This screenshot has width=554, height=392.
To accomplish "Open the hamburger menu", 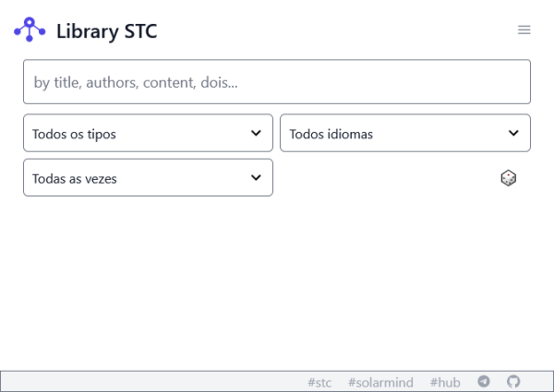I will [x=524, y=30].
